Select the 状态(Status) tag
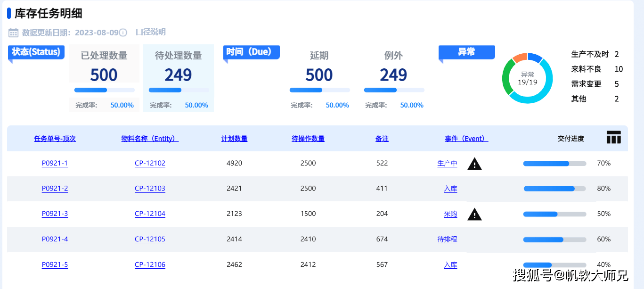The height and width of the screenshot is (289, 644). coord(36,52)
